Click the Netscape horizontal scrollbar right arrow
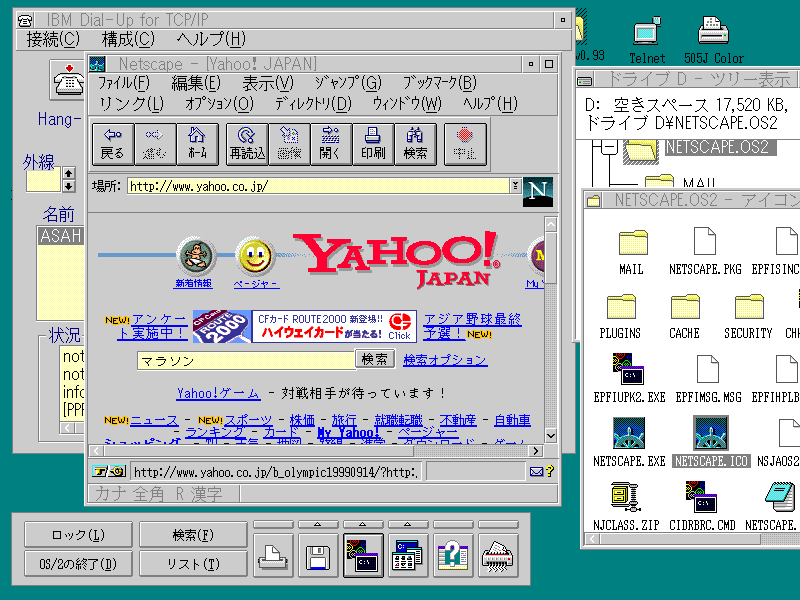 pos(535,451)
